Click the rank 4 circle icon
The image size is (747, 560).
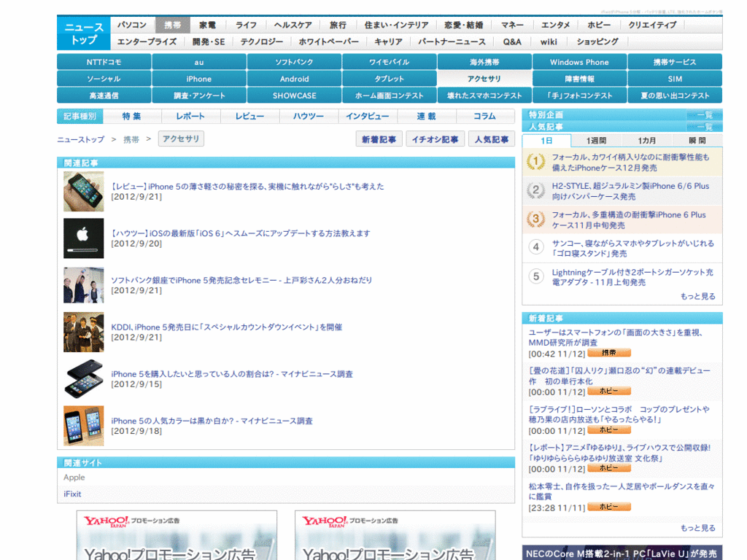pyautogui.click(x=536, y=247)
